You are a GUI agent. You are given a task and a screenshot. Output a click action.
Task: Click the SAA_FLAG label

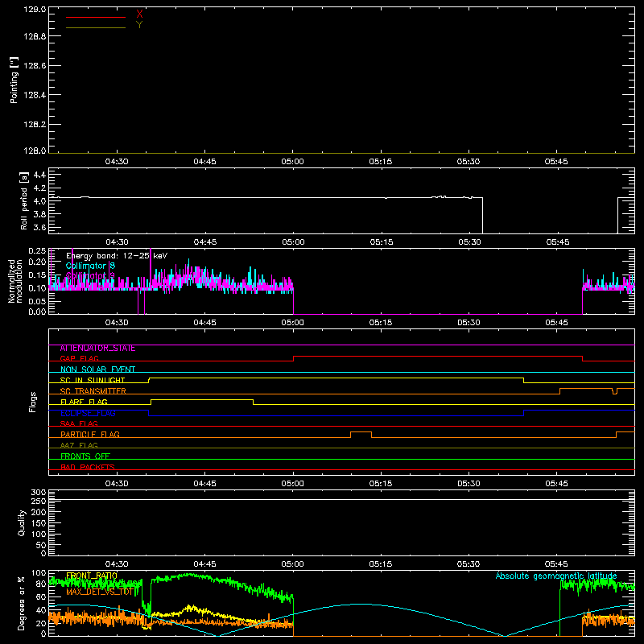(79, 423)
